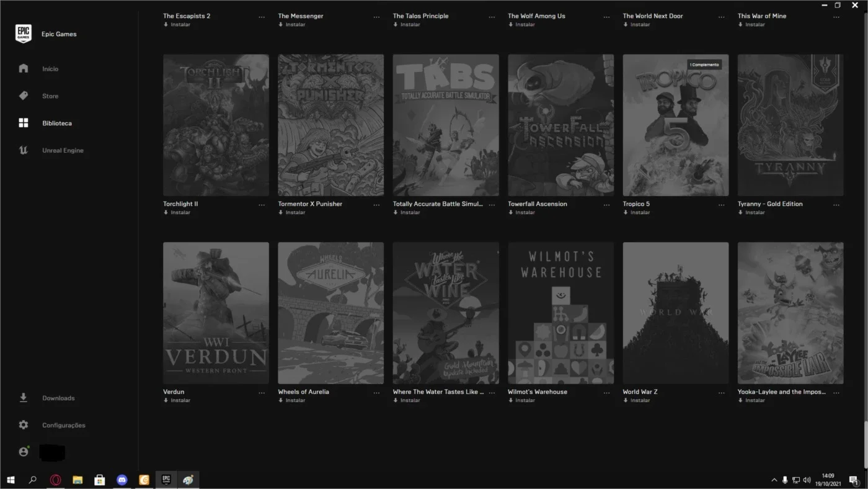This screenshot has height=489, width=868.
Task: Open options menu for World War Z
Action: click(721, 393)
